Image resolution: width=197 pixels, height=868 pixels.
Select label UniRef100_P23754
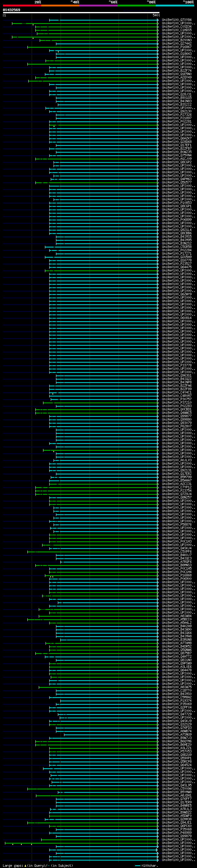[x=177, y=491]
